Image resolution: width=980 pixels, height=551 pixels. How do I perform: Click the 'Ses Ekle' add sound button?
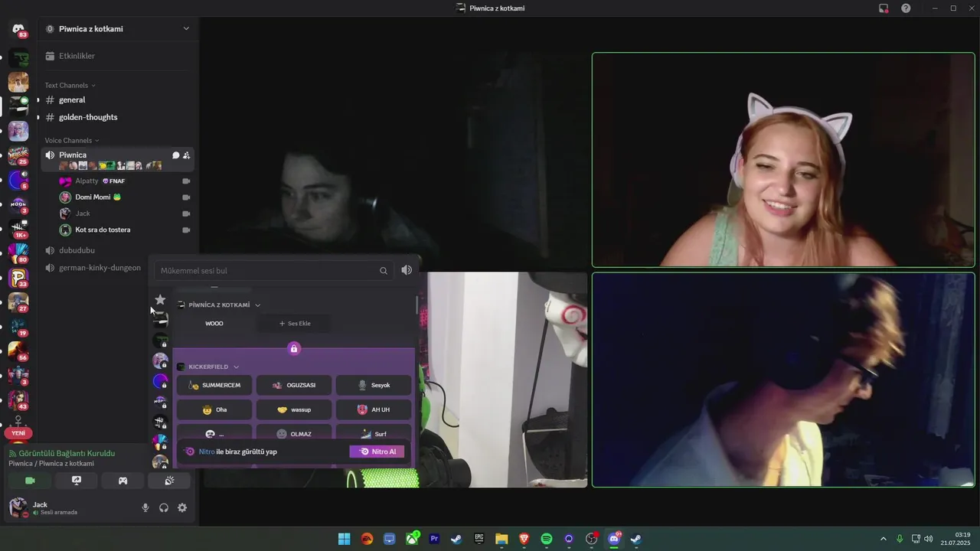pyautogui.click(x=294, y=323)
